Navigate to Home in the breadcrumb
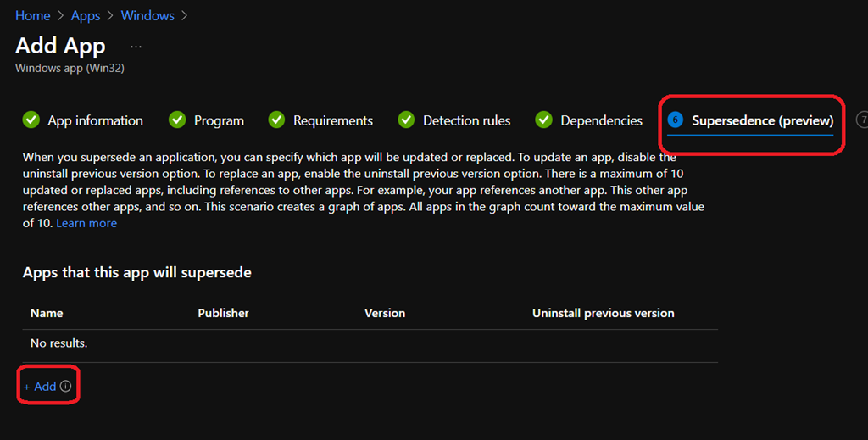868x440 pixels. pyautogui.click(x=32, y=16)
